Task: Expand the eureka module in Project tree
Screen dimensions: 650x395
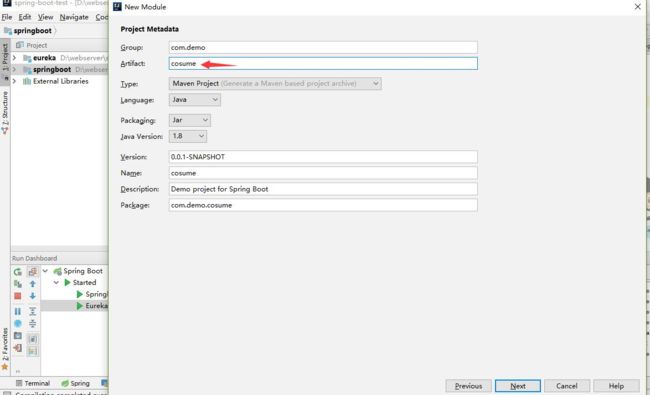Action: click(x=15, y=58)
